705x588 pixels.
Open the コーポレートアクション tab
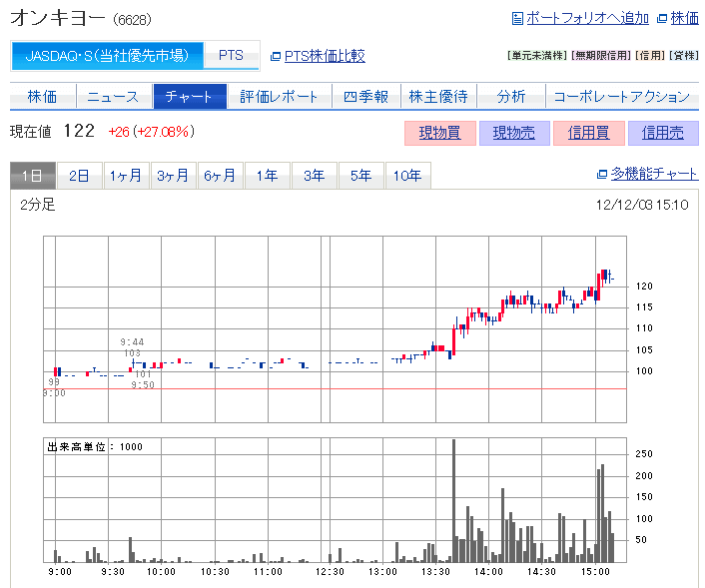click(621, 97)
